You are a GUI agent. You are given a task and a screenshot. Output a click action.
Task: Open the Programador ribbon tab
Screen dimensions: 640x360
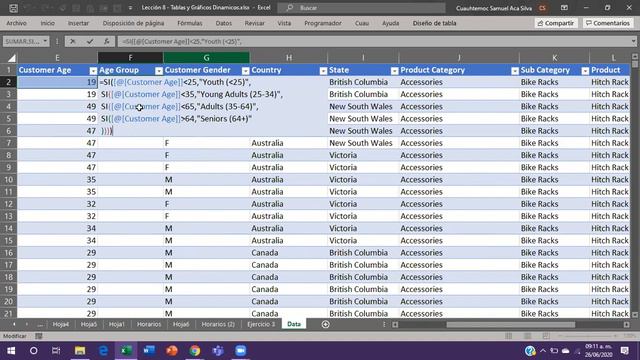click(323, 23)
